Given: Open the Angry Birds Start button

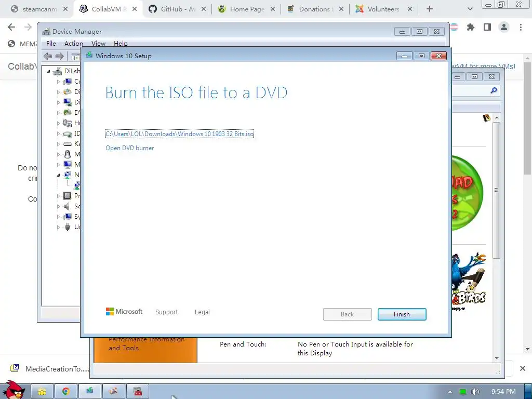Looking at the screenshot, I should click(x=14, y=390).
